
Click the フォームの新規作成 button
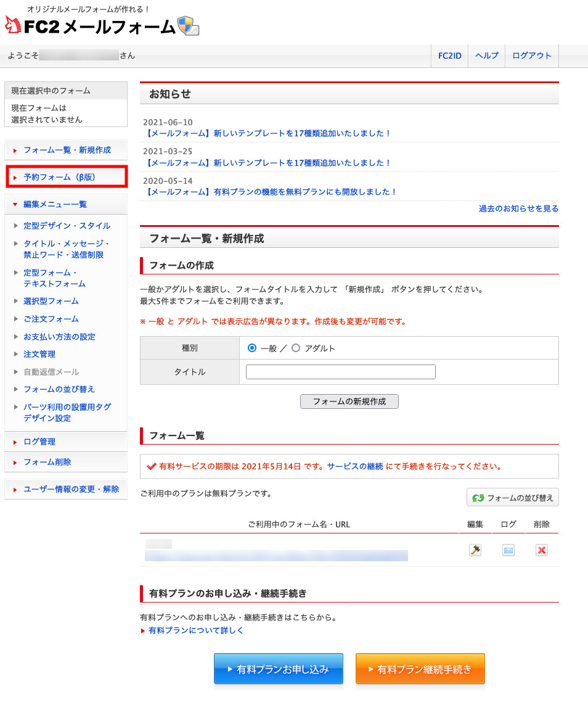point(349,401)
